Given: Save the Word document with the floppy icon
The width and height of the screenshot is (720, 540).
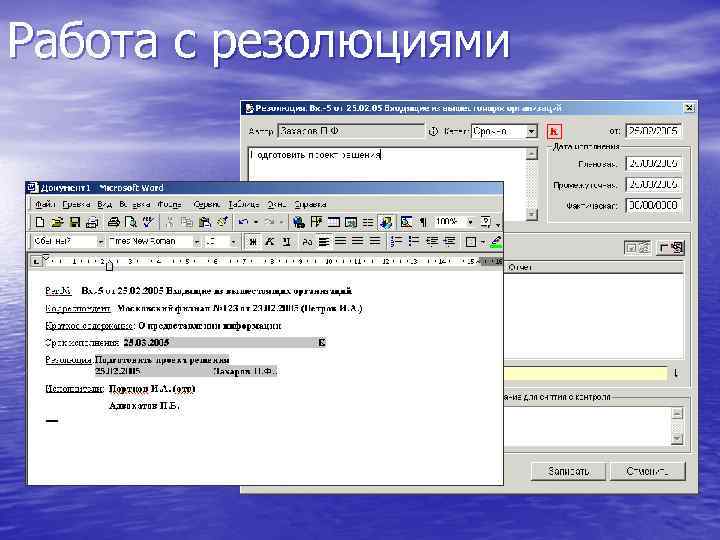Looking at the screenshot, I should (75, 223).
